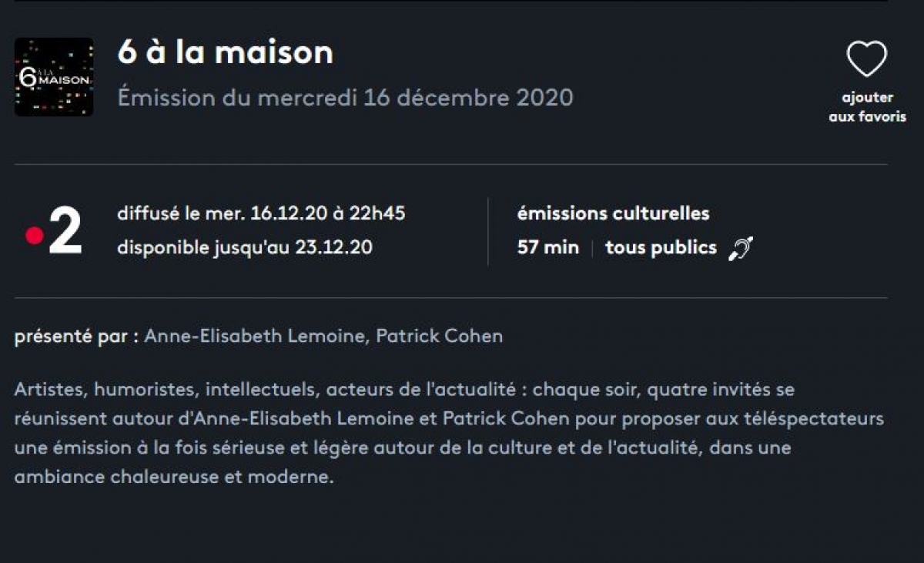Viewport: 924px width, 563px height.
Task: Click "Artistes, humoristes" at the description start
Action: point(105,390)
